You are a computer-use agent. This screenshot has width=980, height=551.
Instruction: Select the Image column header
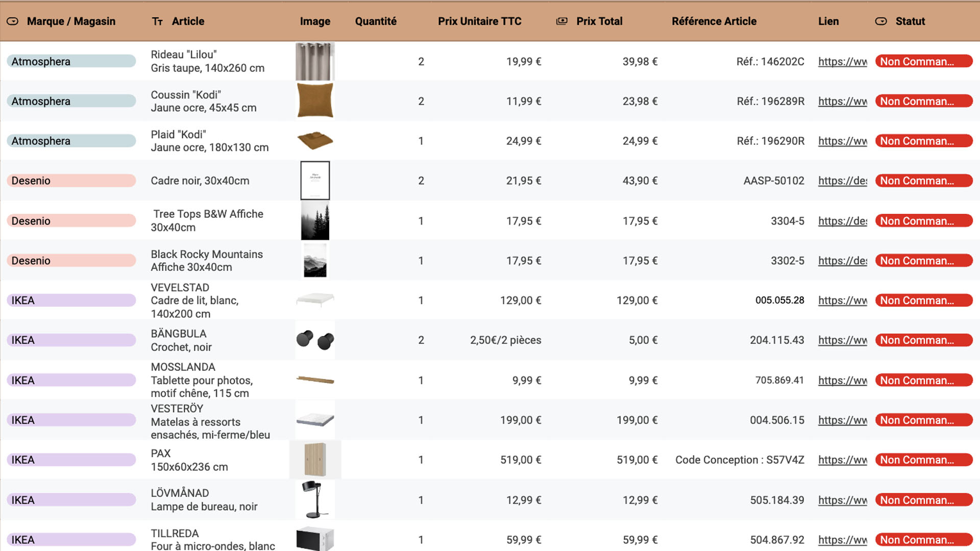tap(315, 21)
